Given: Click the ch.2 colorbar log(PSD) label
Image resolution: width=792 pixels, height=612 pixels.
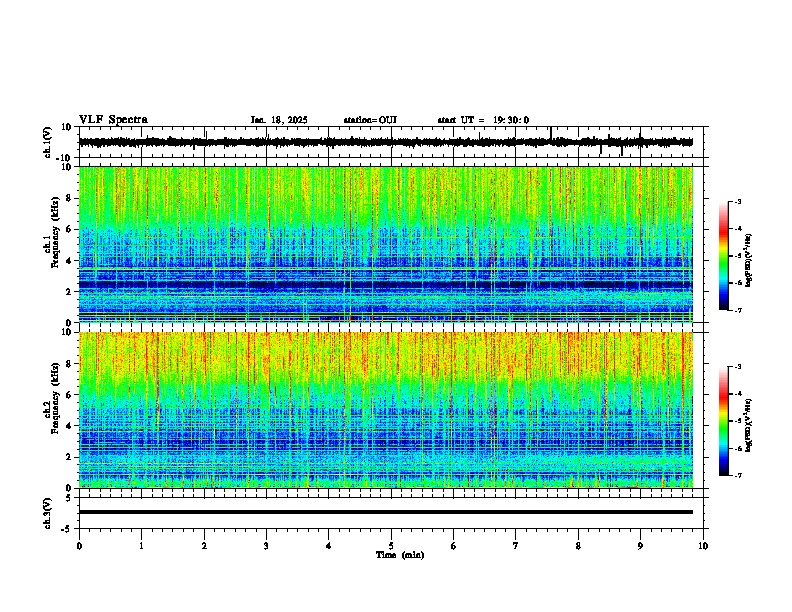Looking at the screenshot, I should click(748, 425).
